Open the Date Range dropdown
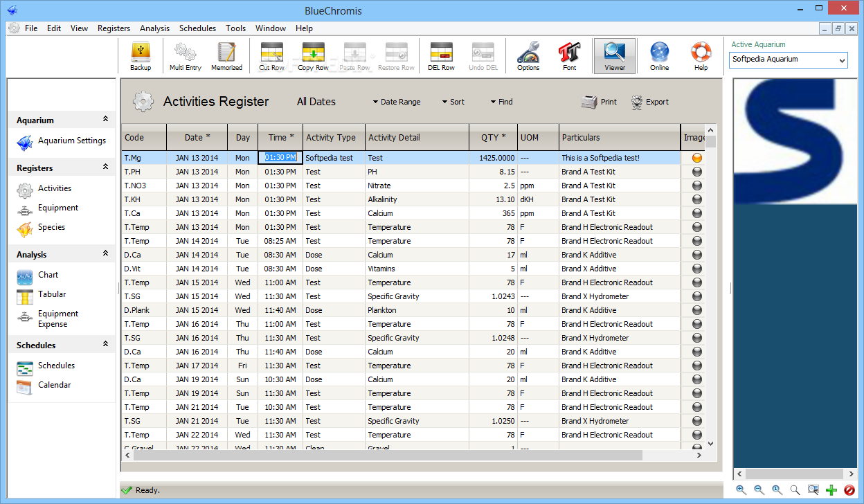 point(397,102)
